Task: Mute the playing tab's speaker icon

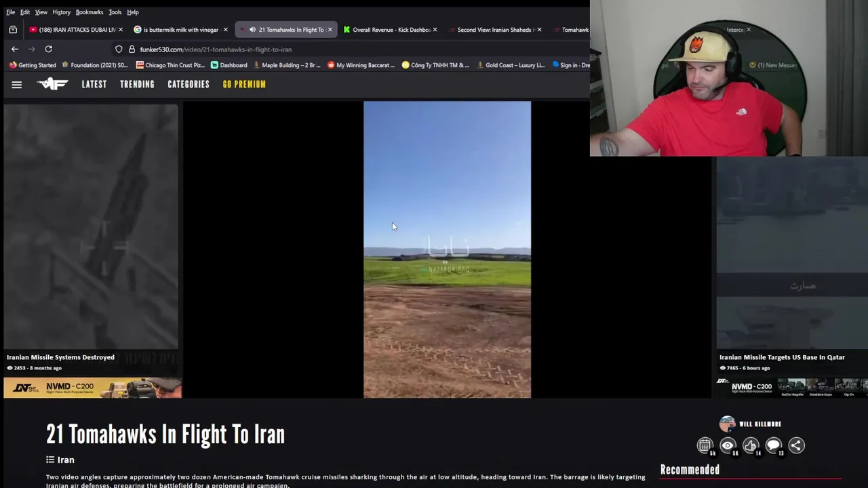Action: [252, 30]
